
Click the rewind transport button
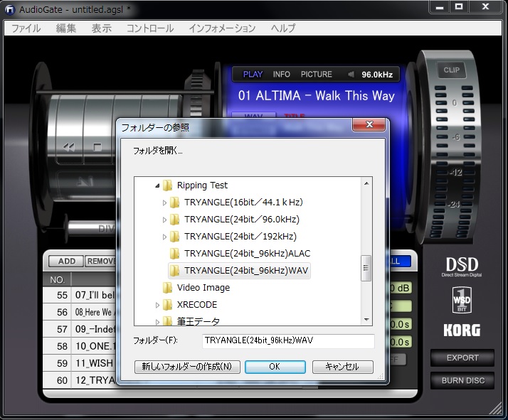point(69,147)
